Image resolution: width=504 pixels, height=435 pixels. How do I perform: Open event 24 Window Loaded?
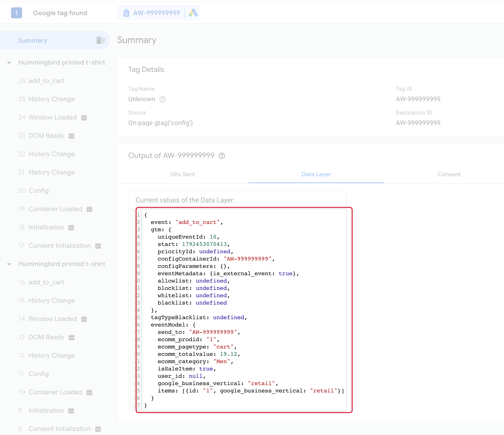[47, 117]
